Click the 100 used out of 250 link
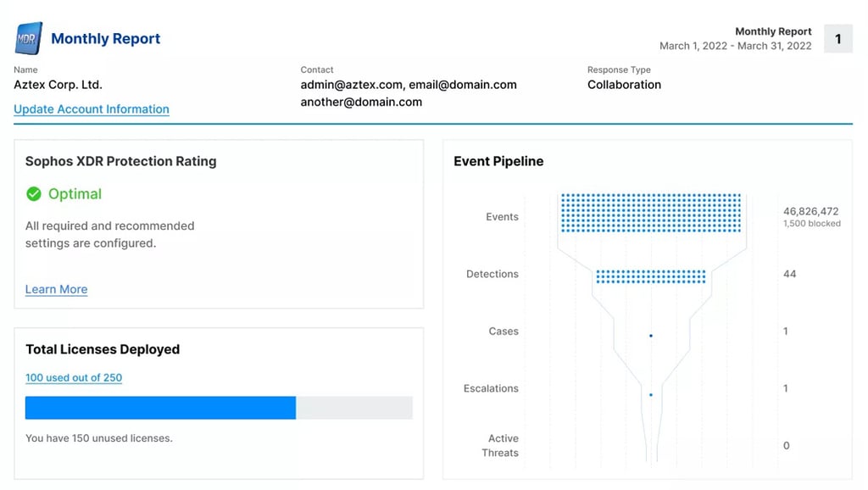The image size is (868, 490). (x=74, y=378)
